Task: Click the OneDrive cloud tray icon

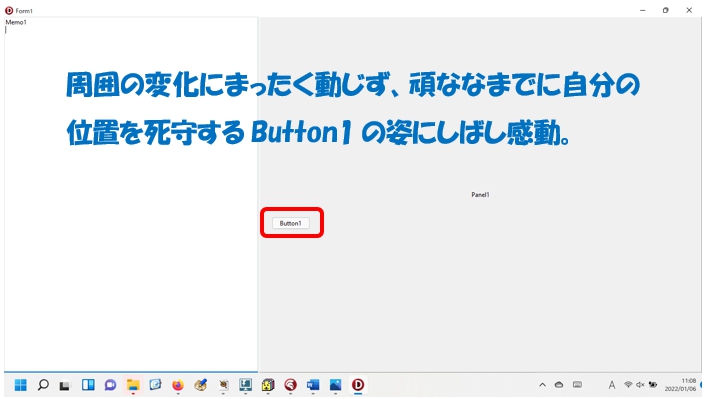Action: tap(559, 385)
